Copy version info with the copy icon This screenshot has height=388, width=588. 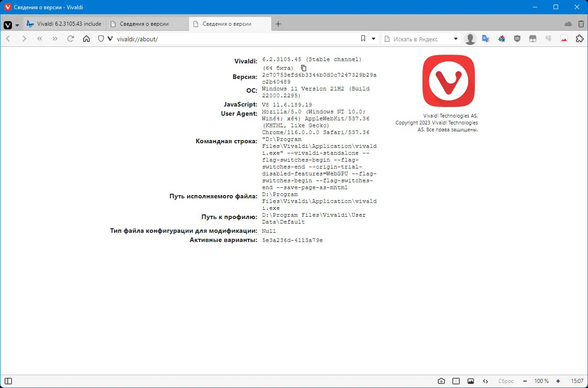point(303,68)
